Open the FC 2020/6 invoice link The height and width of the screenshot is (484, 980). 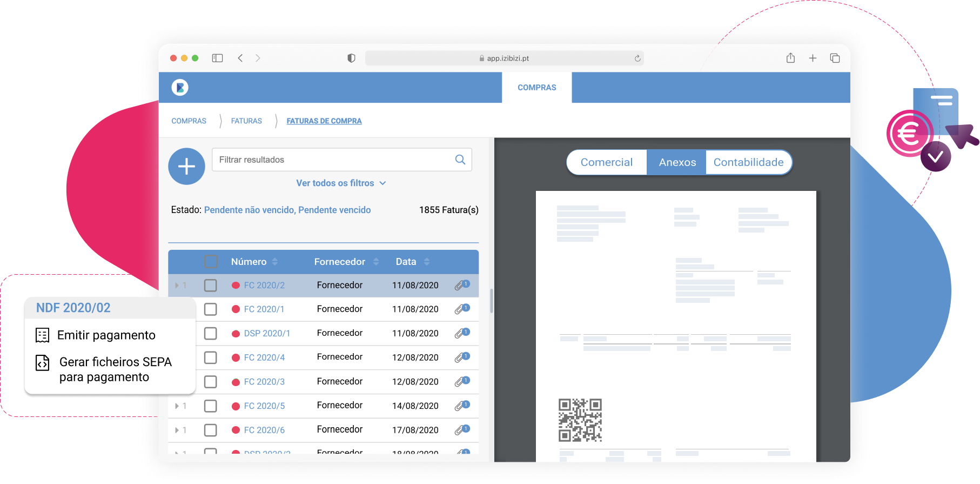[264, 430]
